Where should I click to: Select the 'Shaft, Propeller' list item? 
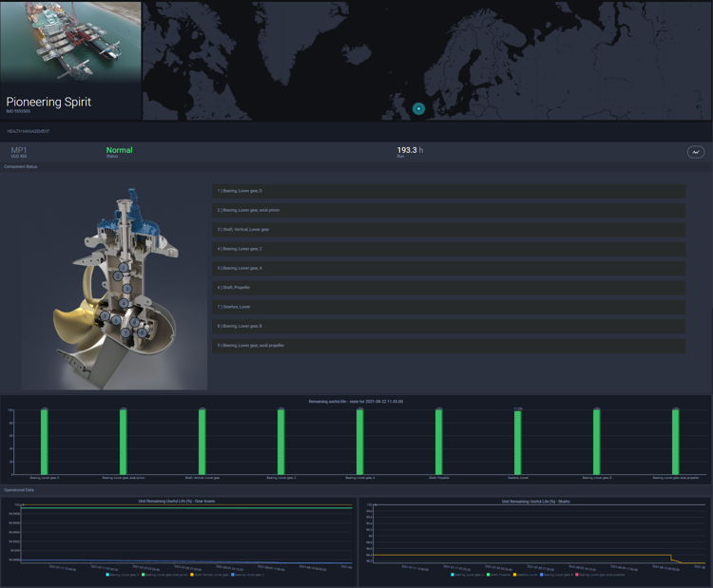[448, 288]
